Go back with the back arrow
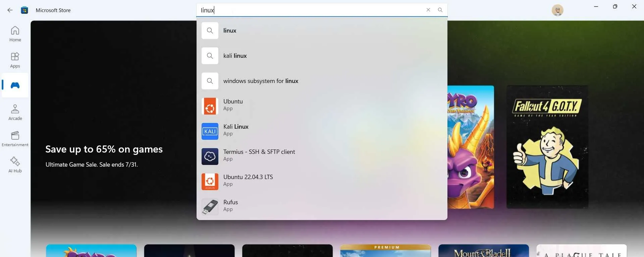Image resolution: width=644 pixels, height=257 pixels. point(10,10)
